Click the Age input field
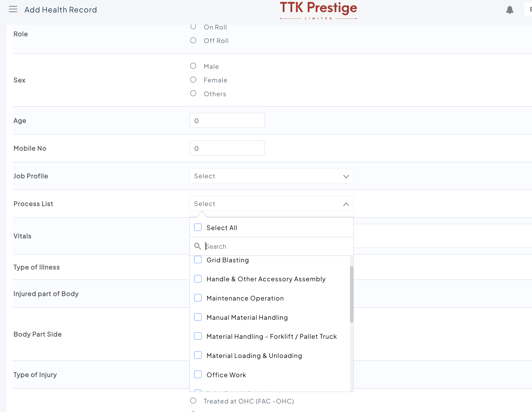Image resolution: width=532 pixels, height=412 pixels. point(227,121)
